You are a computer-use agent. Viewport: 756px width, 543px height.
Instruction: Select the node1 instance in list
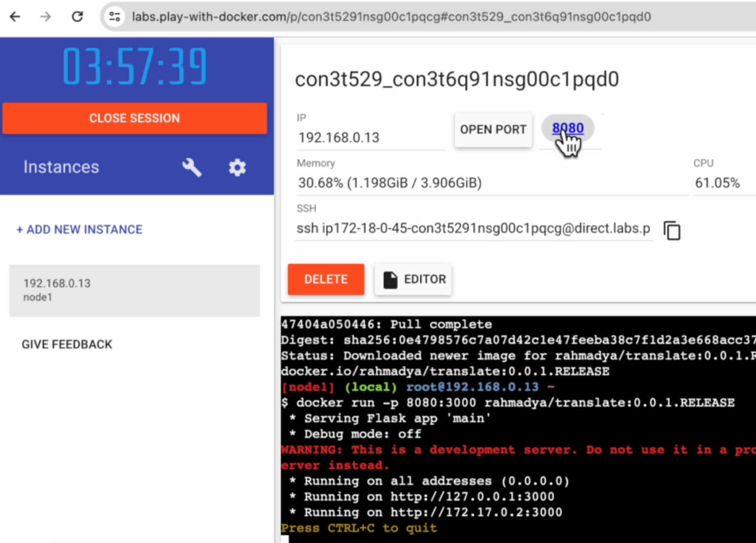click(134, 290)
